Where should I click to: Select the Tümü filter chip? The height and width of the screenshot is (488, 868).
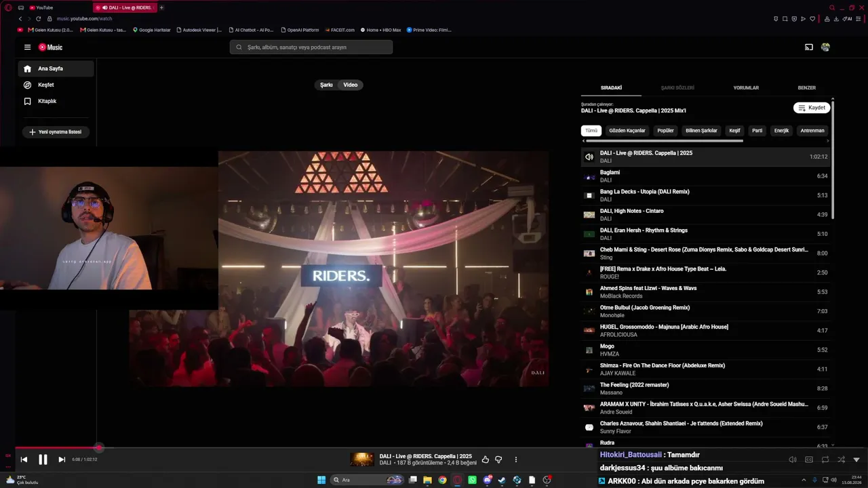[x=591, y=131]
